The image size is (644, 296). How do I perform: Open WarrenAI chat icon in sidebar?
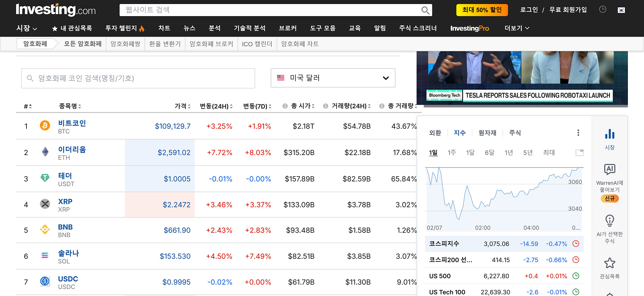[609, 169]
